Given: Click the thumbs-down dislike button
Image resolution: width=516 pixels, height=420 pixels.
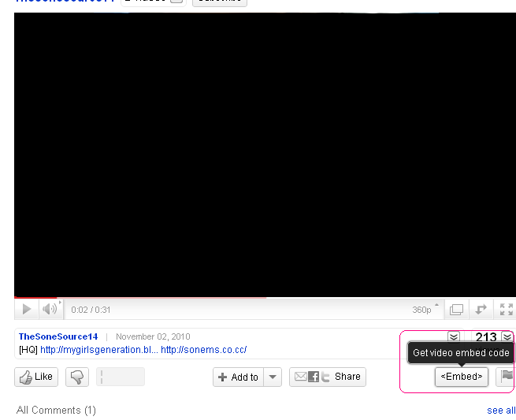Looking at the screenshot, I should click(77, 377).
